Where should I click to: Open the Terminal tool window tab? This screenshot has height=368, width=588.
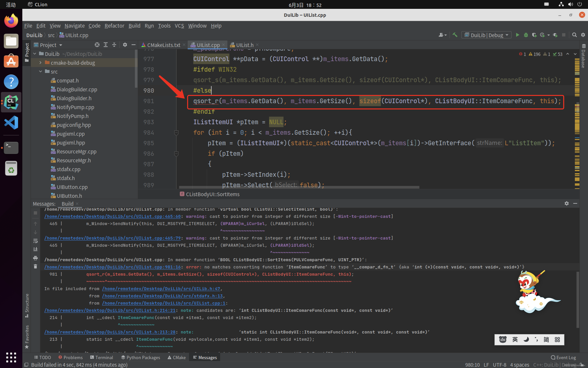point(102,357)
